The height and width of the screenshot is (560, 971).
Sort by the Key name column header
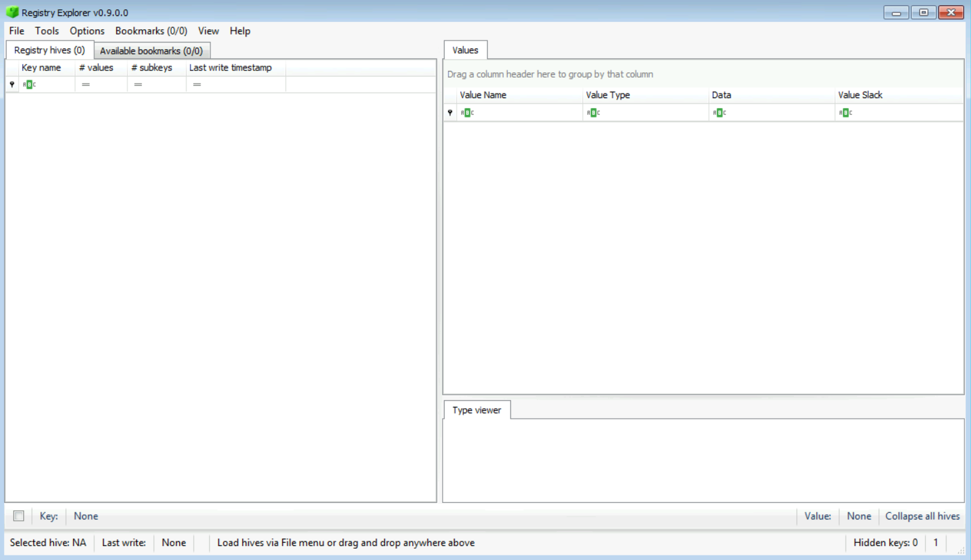[46, 68]
